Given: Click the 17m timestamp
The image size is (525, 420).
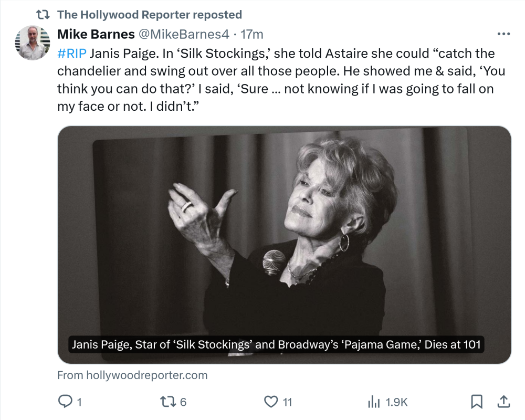Looking at the screenshot, I should (252, 34).
